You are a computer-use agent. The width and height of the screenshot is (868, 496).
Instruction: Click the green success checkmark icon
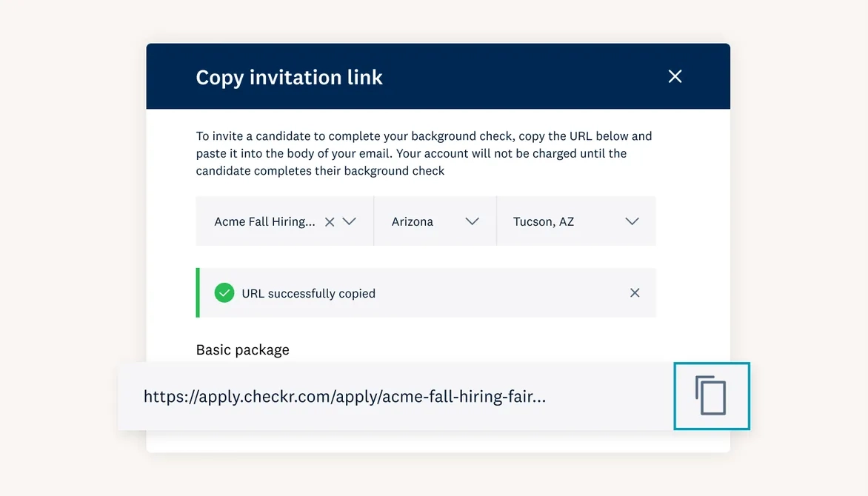pos(224,293)
